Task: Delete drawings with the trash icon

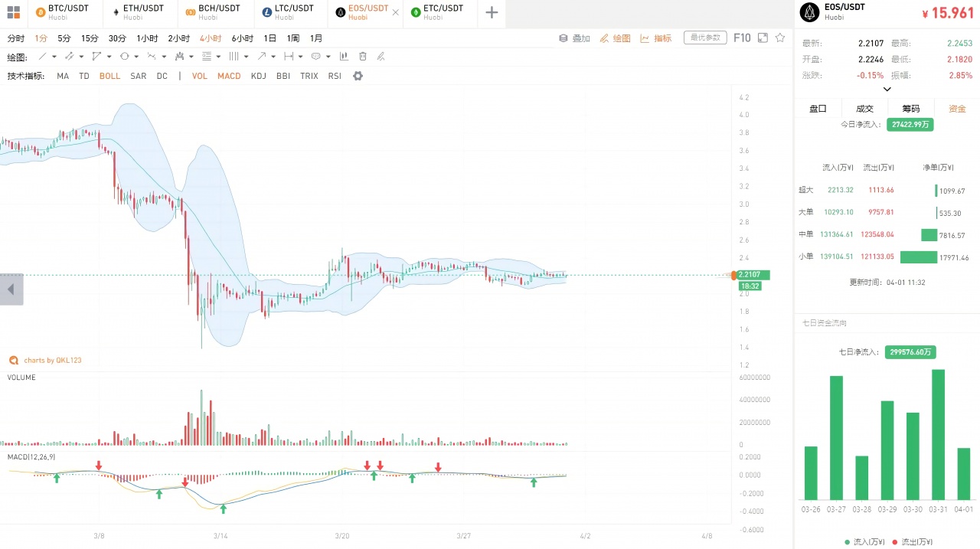Action: point(363,56)
